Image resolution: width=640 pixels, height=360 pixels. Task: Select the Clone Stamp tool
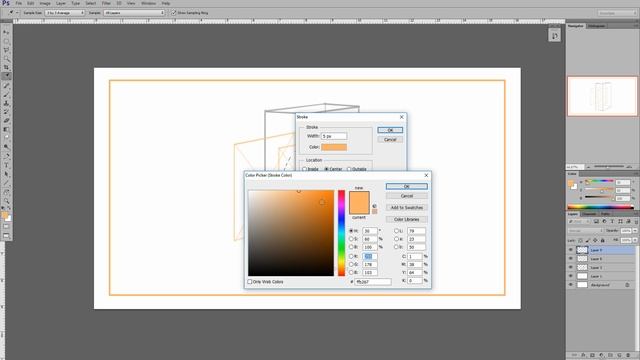pos(6,103)
